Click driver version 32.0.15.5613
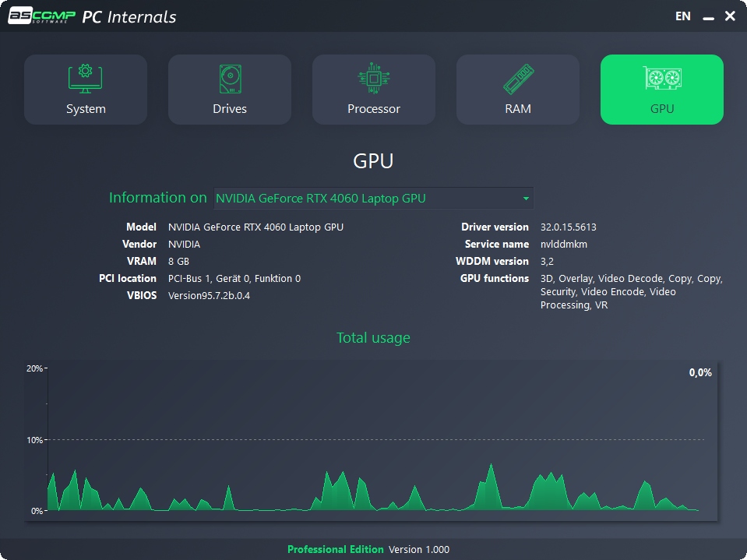 [569, 227]
